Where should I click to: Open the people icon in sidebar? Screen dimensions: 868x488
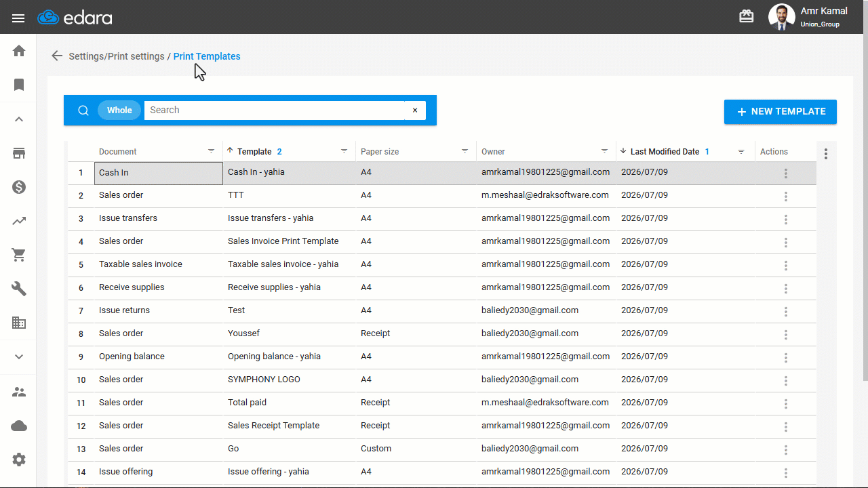[19, 392]
